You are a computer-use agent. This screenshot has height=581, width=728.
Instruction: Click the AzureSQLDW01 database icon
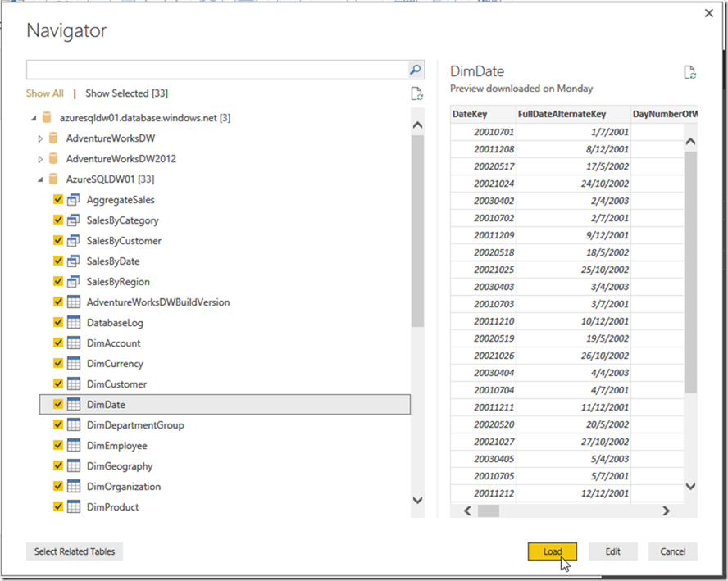(x=53, y=179)
